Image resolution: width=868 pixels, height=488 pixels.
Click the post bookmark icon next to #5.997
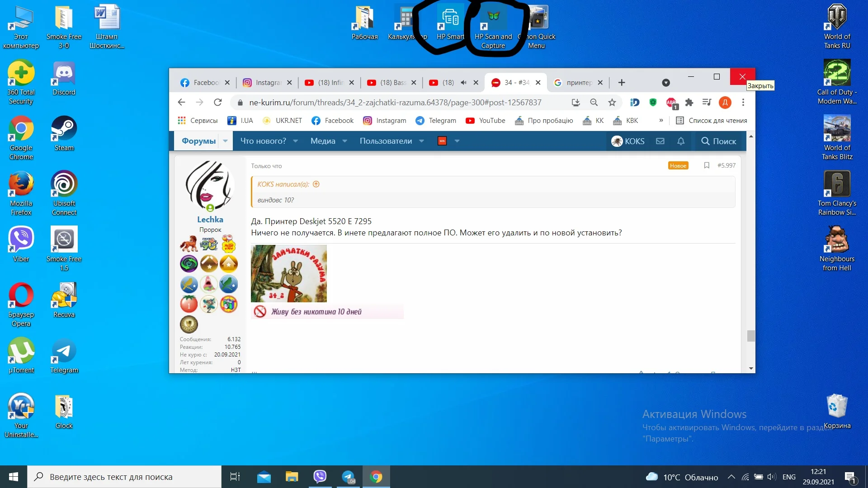707,165
